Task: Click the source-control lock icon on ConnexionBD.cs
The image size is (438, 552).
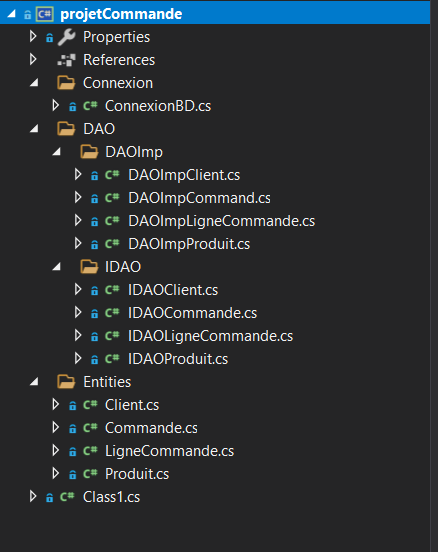Action: point(73,107)
